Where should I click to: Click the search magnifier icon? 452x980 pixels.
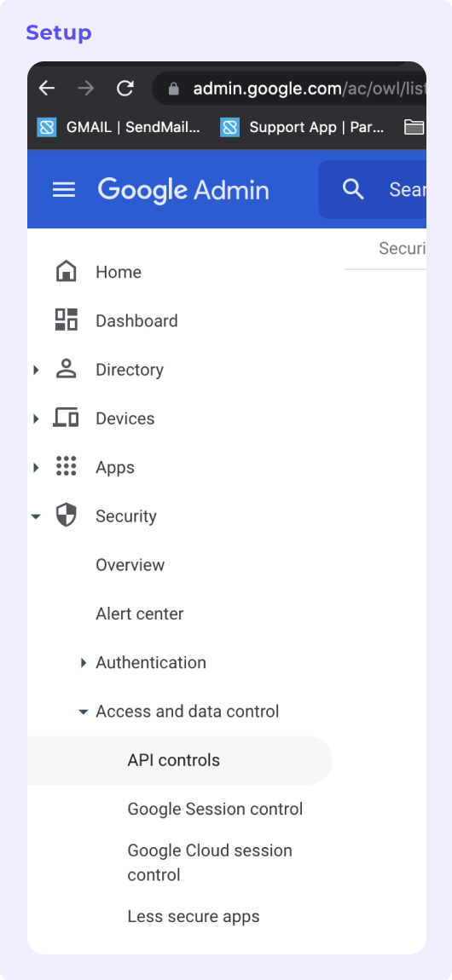coord(353,189)
